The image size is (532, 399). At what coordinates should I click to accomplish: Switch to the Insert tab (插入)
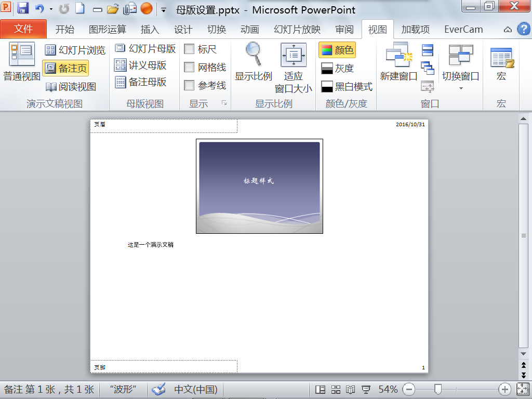tap(150, 30)
